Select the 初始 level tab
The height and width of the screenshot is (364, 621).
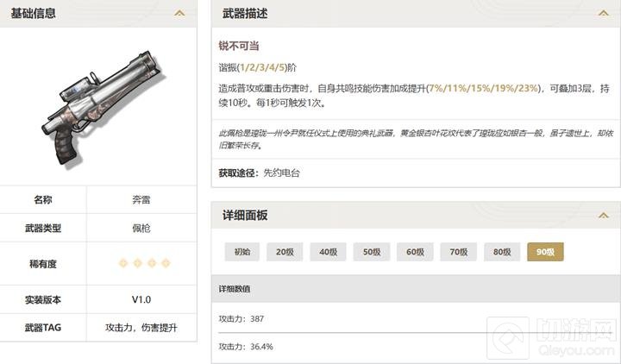click(x=242, y=252)
